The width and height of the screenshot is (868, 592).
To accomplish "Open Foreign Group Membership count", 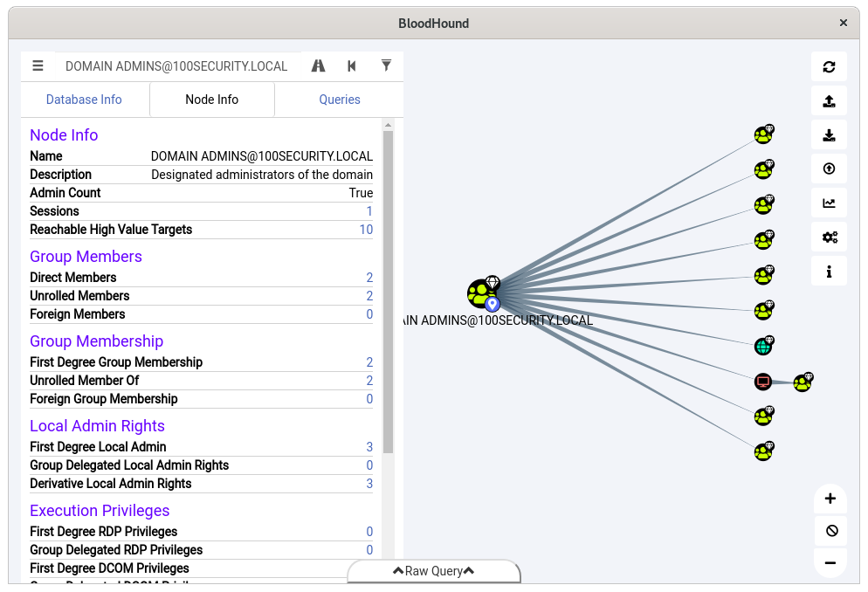I will tap(369, 399).
